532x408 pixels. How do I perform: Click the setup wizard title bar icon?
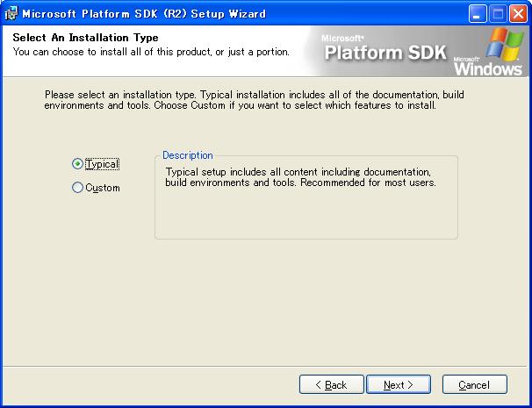11,13
